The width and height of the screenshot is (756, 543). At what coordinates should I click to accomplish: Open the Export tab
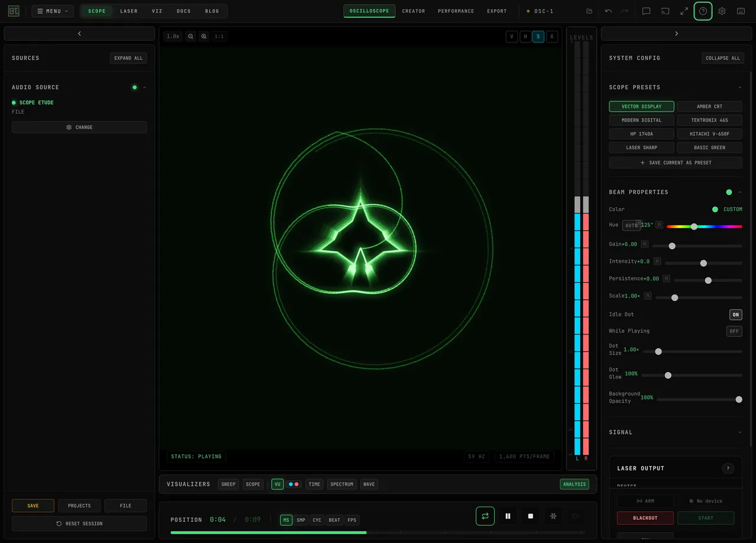tap(497, 11)
